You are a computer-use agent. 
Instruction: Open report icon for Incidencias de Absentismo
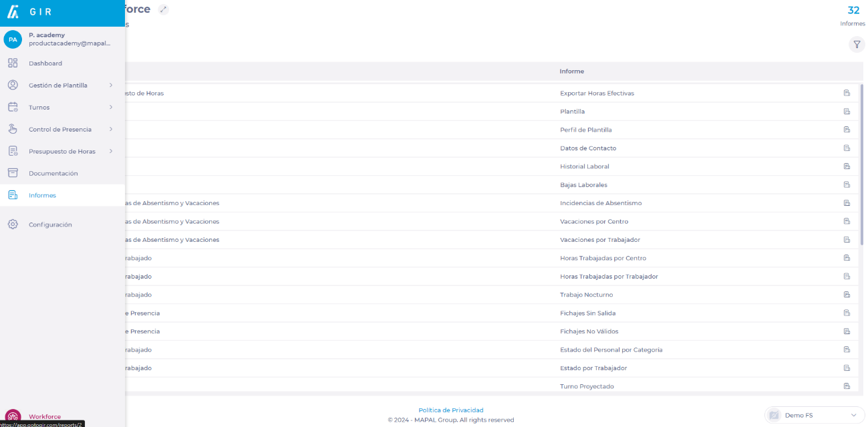pyautogui.click(x=847, y=203)
